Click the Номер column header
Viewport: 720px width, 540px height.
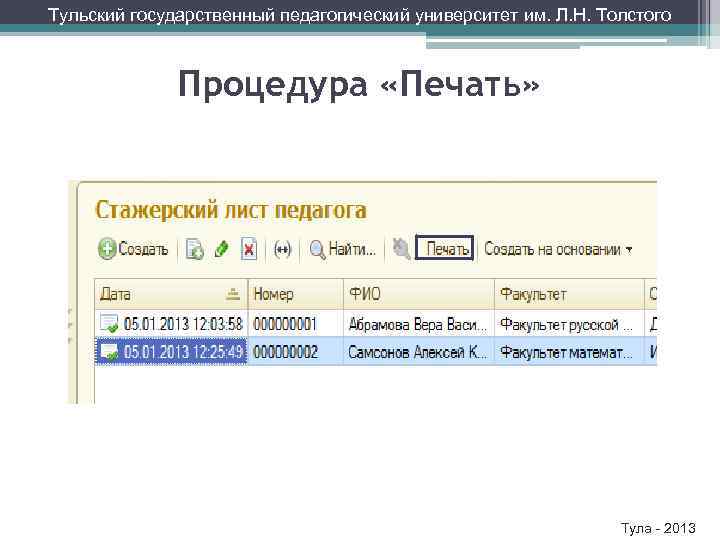click(x=296, y=294)
